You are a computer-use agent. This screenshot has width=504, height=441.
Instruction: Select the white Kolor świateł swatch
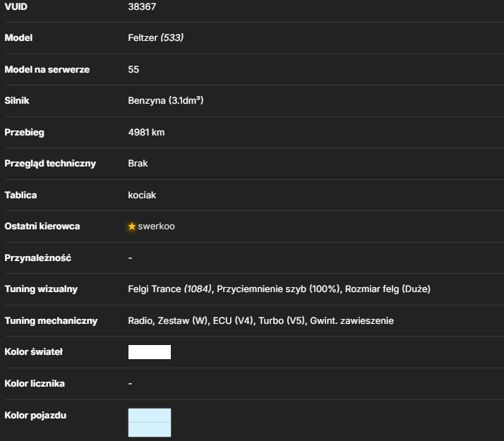coord(150,352)
